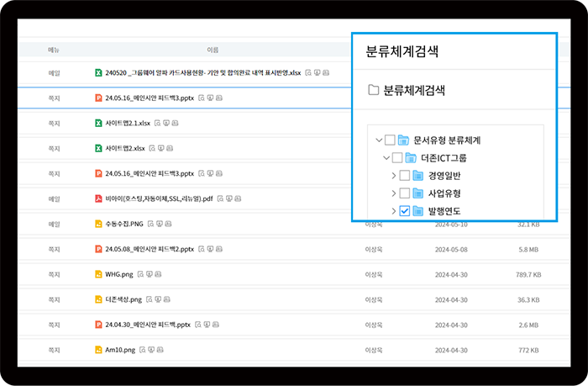The height and width of the screenshot is (386, 588).
Task: Click download icon beside the 비아이 pdf
Action: 229,198
